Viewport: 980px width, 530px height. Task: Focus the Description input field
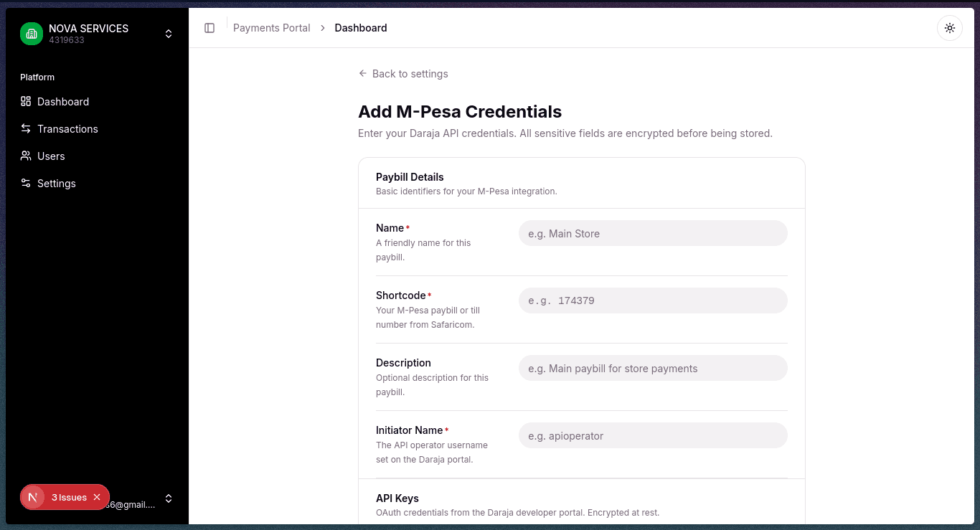tap(653, 368)
